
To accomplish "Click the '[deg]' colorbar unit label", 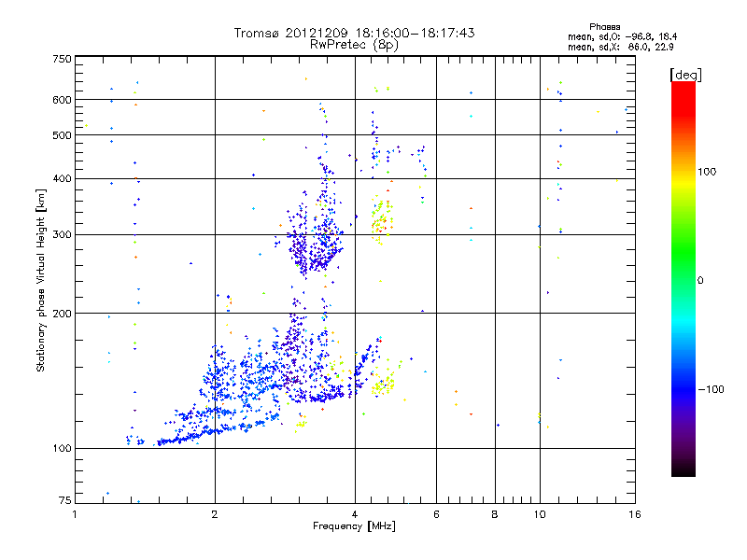I will (x=685, y=75).
